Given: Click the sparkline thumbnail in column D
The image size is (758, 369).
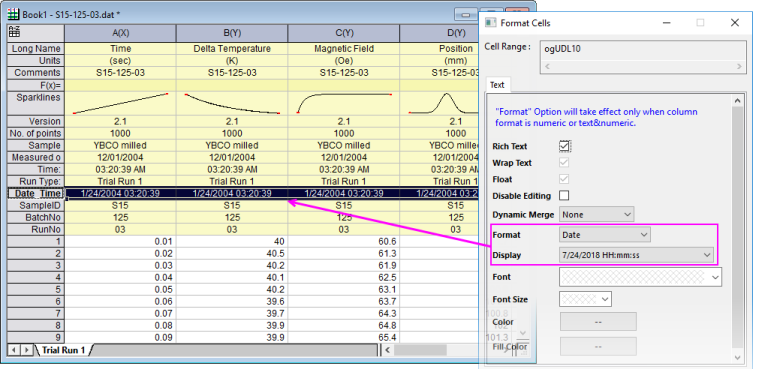Looking at the screenshot, I should pyautogui.click(x=440, y=103).
